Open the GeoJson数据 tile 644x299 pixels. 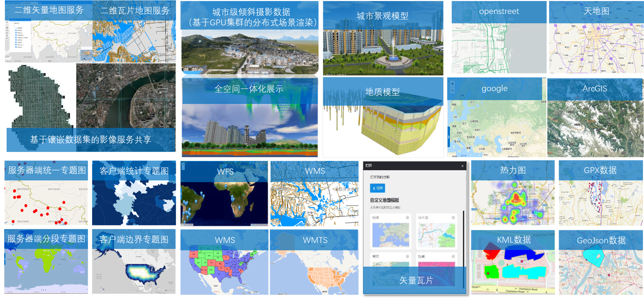(601, 262)
